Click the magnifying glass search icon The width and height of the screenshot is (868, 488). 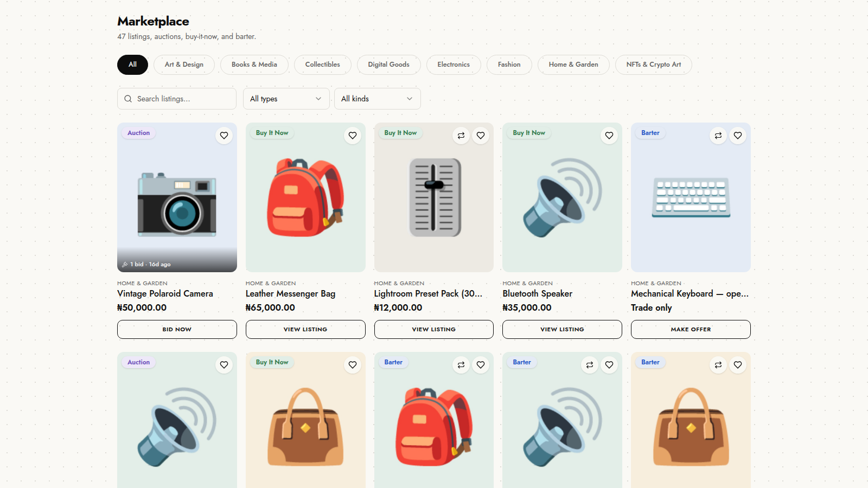click(128, 99)
